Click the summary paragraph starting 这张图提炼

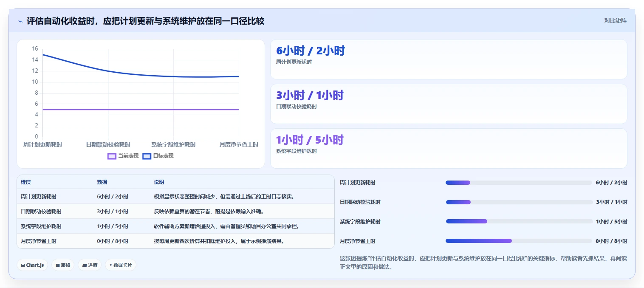tap(483, 263)
